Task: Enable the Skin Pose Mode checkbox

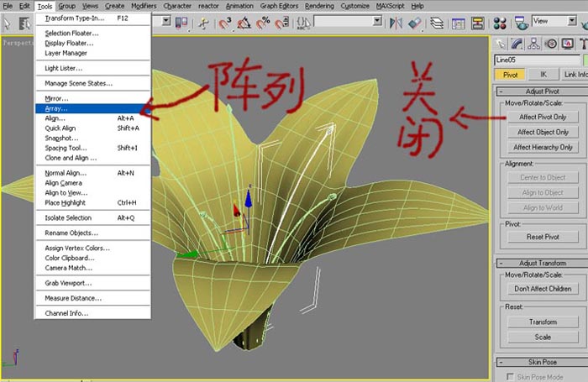Action: (510, 376)
